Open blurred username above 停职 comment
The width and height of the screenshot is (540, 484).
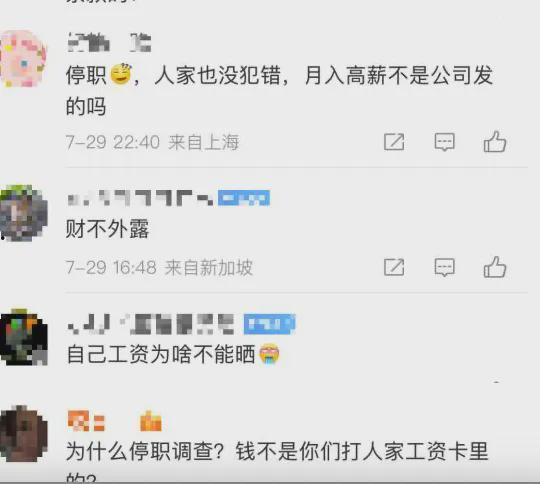tap(109, 42)
